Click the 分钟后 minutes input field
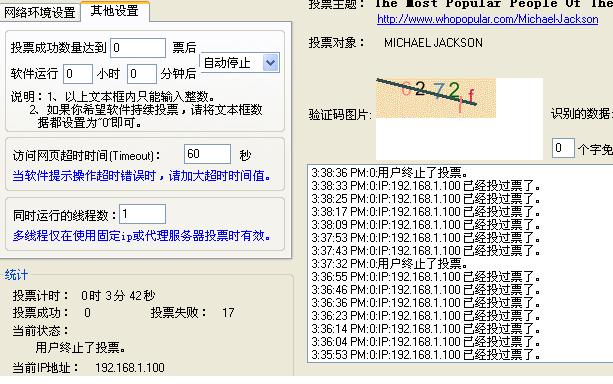Viewport: 613px width, 384px height. point(142,74)
